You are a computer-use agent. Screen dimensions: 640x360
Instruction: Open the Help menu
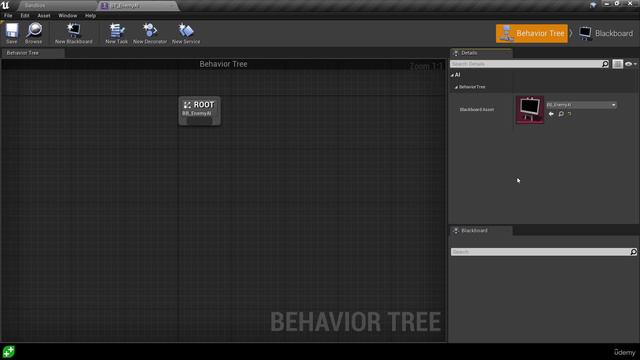[90, 16]
